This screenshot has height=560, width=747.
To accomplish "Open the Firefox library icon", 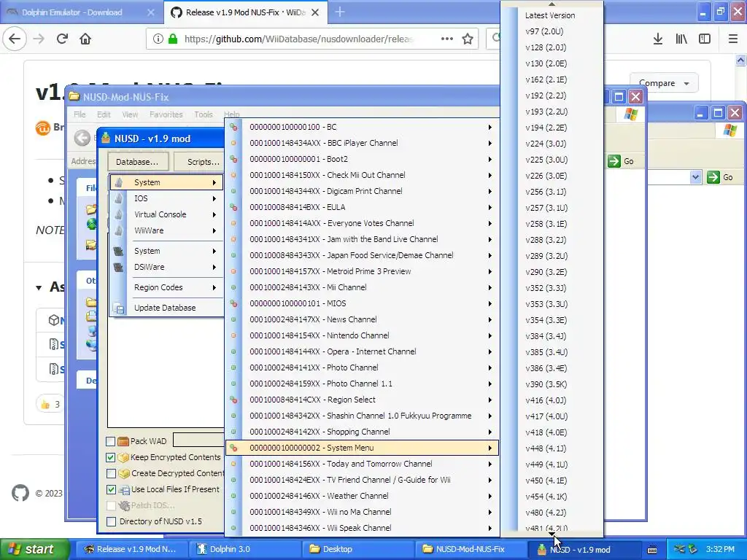I will (681, 39).
